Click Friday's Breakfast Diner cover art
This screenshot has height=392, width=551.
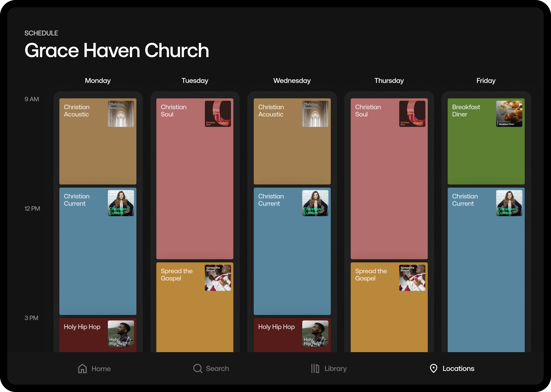[x=509, y=114]
